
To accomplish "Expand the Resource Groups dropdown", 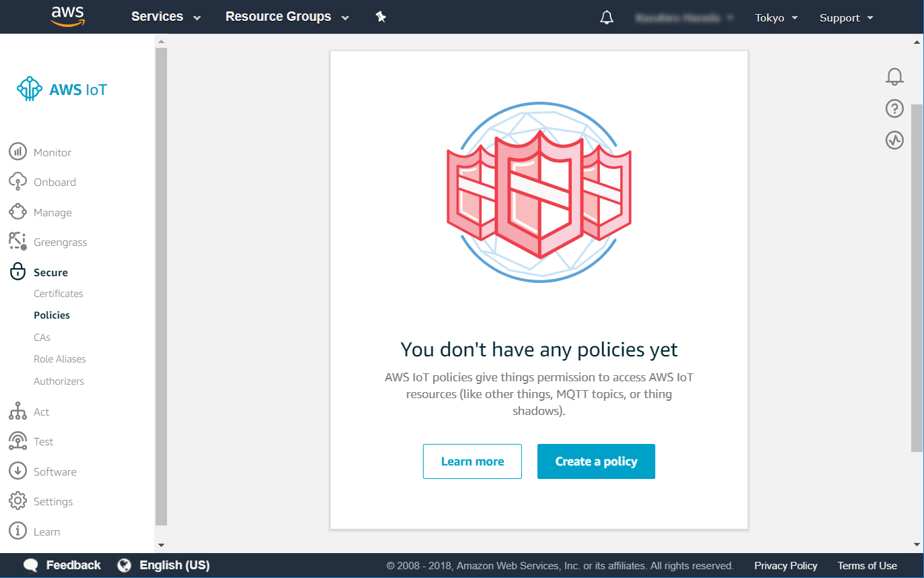I will 287,17.
